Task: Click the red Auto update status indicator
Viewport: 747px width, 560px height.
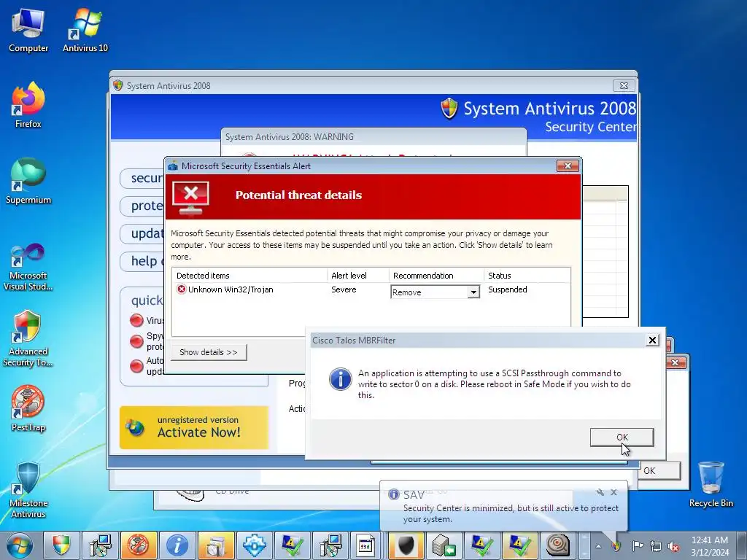Action: tap(136, 366)
